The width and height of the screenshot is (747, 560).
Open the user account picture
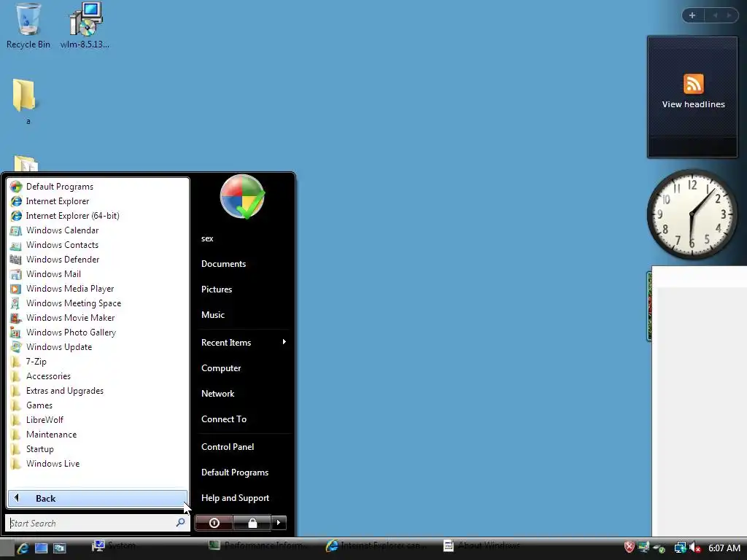click(242, 197)
